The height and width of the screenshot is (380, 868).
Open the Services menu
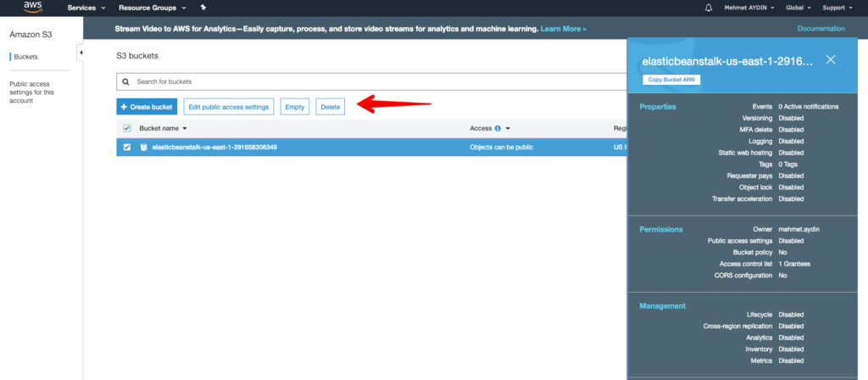[86, 8]
